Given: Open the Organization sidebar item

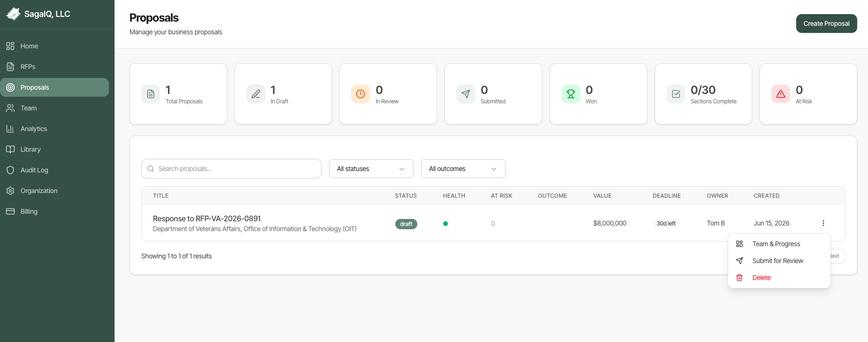Looking at the screenshot, I should pyautogui.click(x=54, y=191).
